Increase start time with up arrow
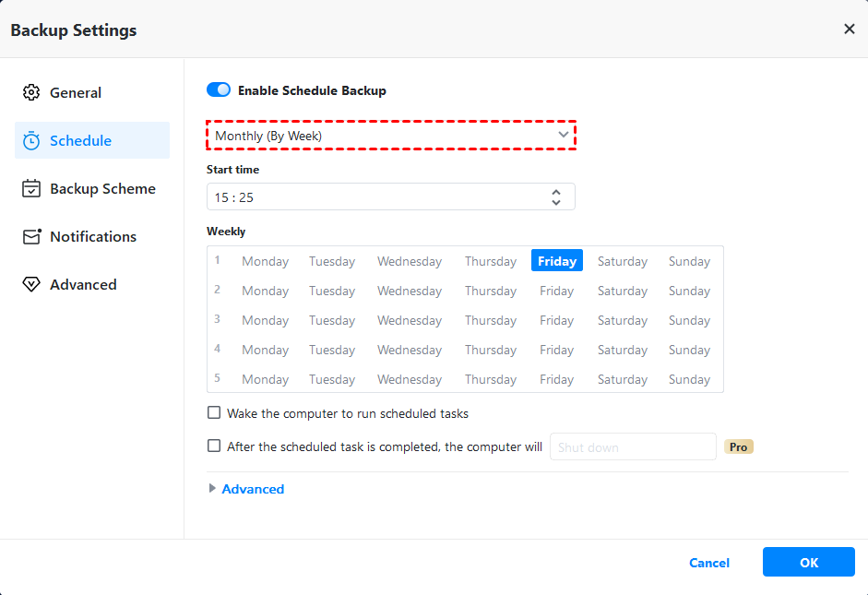Image resolution: width=868 pixels, height=595 pixels. 556,192
